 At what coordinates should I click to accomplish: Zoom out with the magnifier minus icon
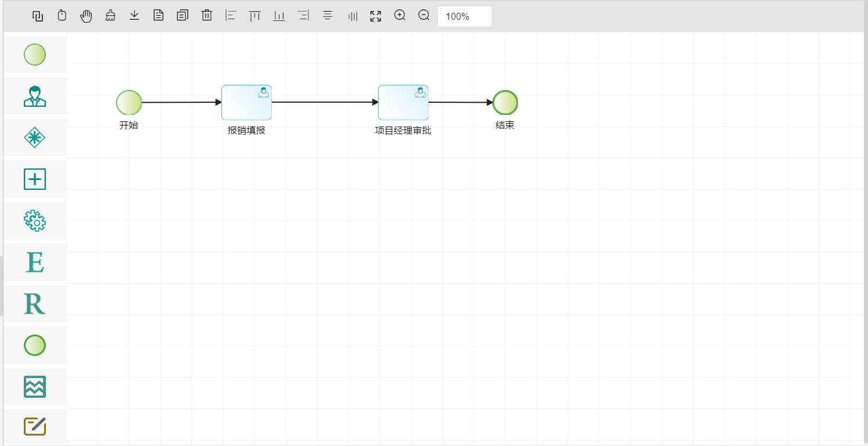coord(424,16)
